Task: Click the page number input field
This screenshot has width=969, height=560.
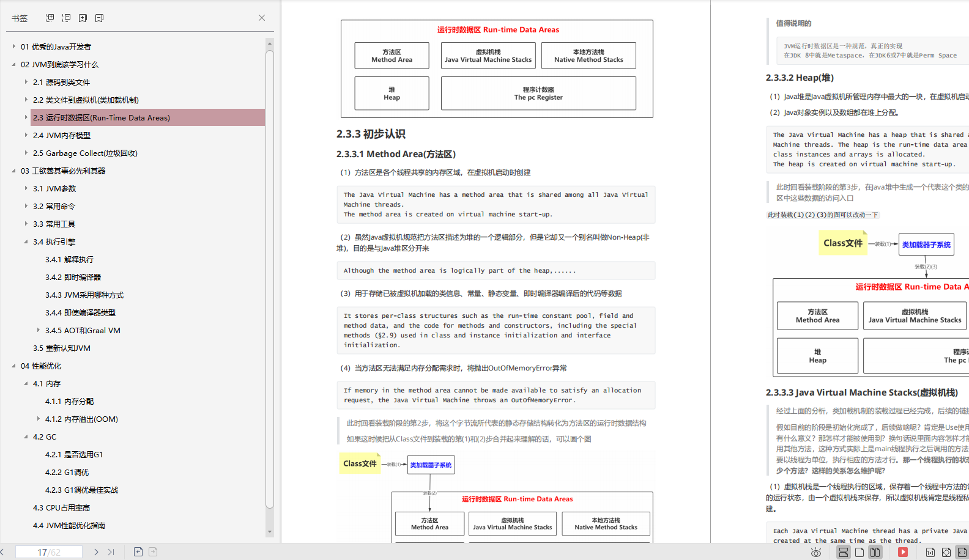Action: click(49, 552)
